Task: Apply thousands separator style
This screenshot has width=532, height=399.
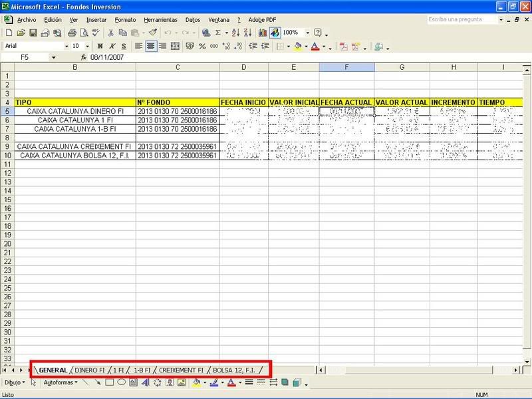Action: point(214,46)
